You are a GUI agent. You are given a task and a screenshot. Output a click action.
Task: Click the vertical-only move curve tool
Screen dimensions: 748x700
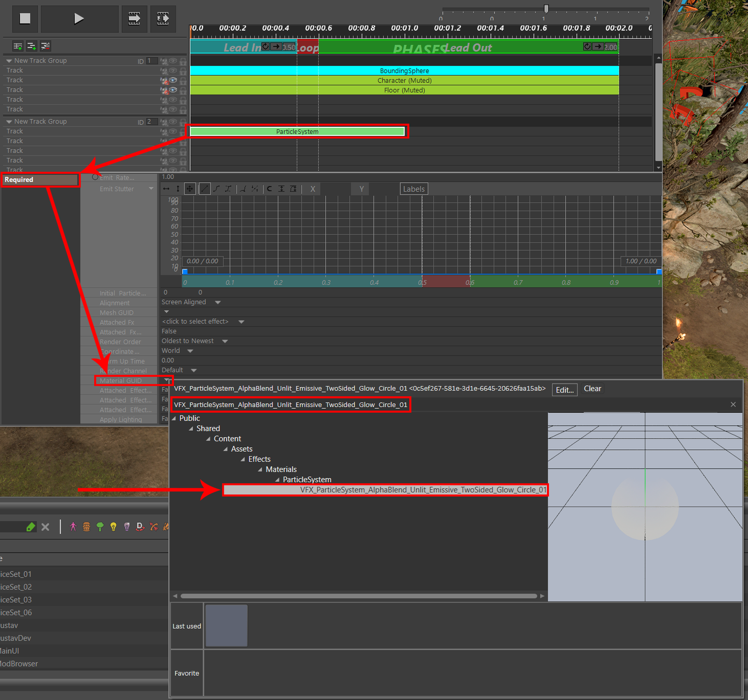[178, 189]
